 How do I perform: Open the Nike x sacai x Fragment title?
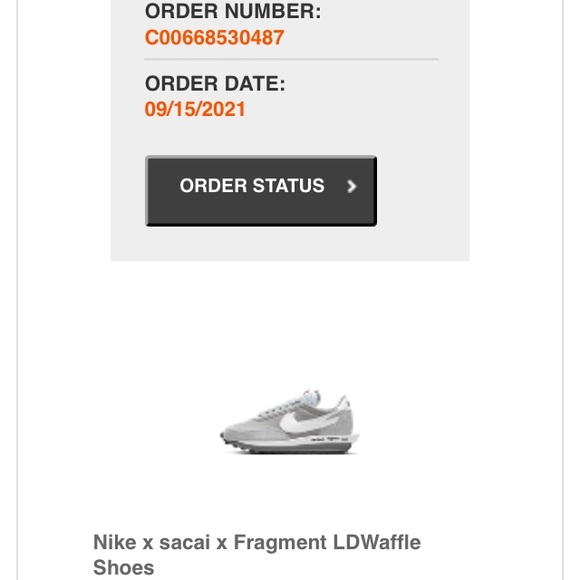tap(257, 554)
